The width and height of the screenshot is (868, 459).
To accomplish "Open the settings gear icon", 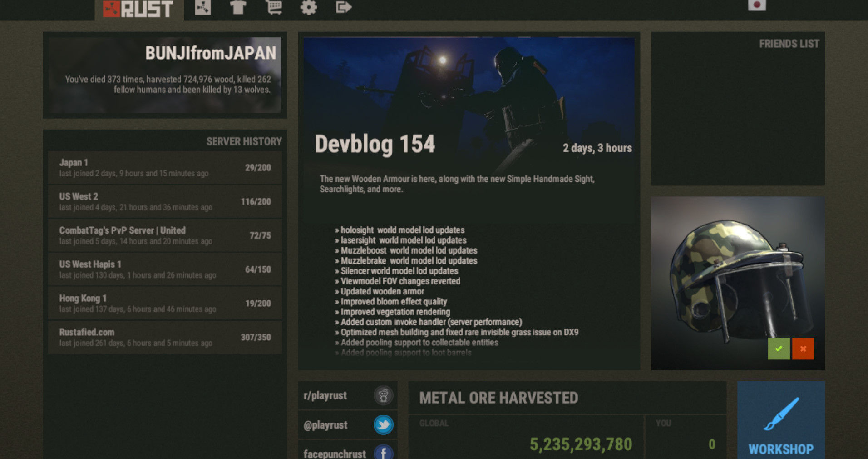I will 309,7.
